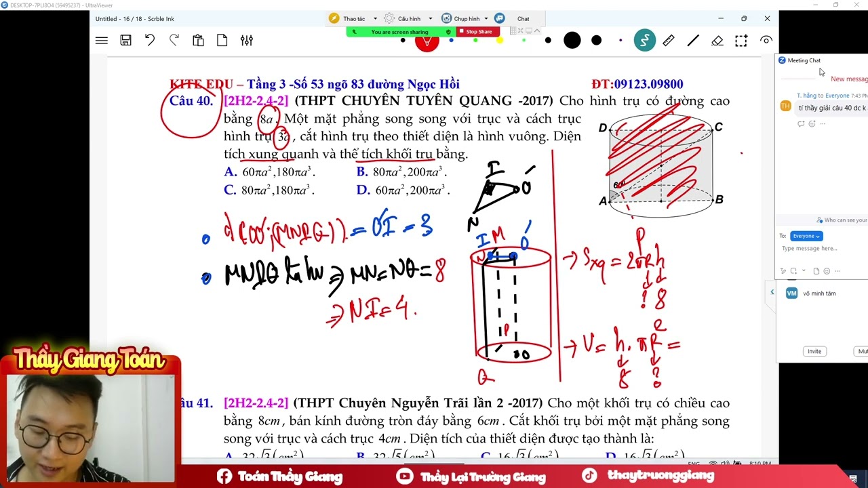Expand the Thao tác dropdown arrow
The image size is (868, 488).
[x=375, y=19]
